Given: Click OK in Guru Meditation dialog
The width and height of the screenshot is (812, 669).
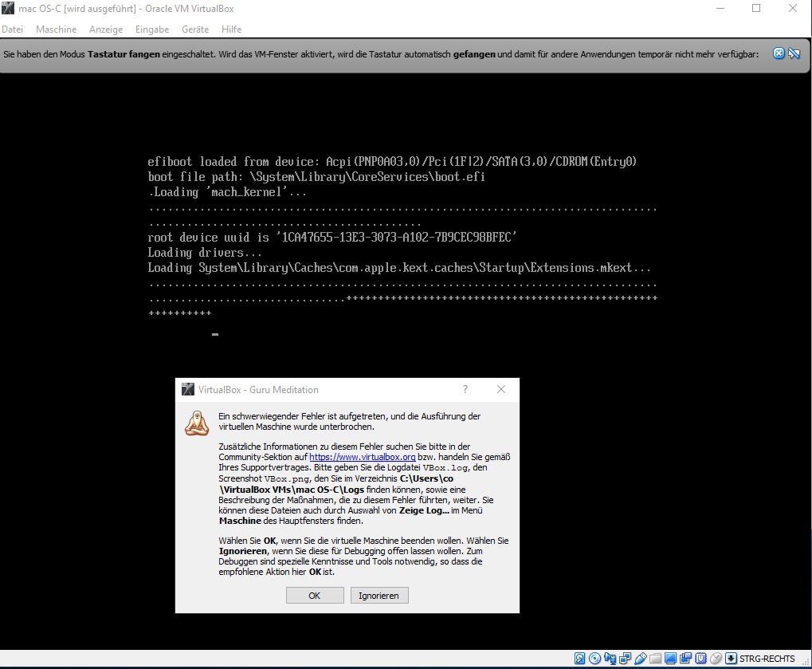Looking at the screenshot, I should pyautogui.click(x=314, y=596).
